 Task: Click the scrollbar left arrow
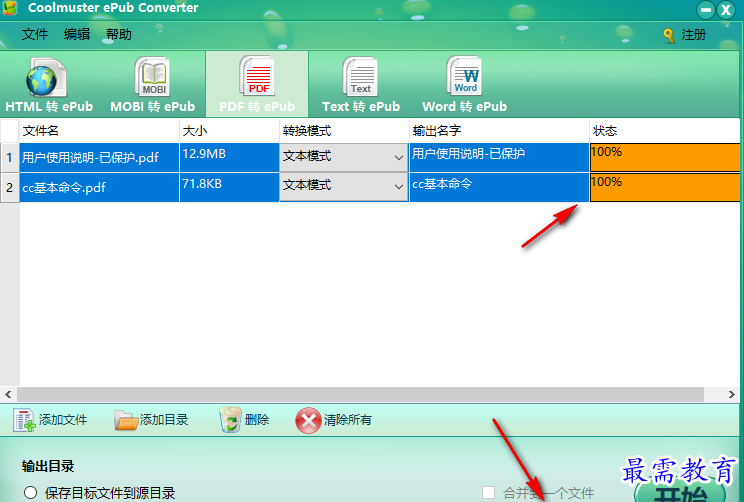pos(8,394)
